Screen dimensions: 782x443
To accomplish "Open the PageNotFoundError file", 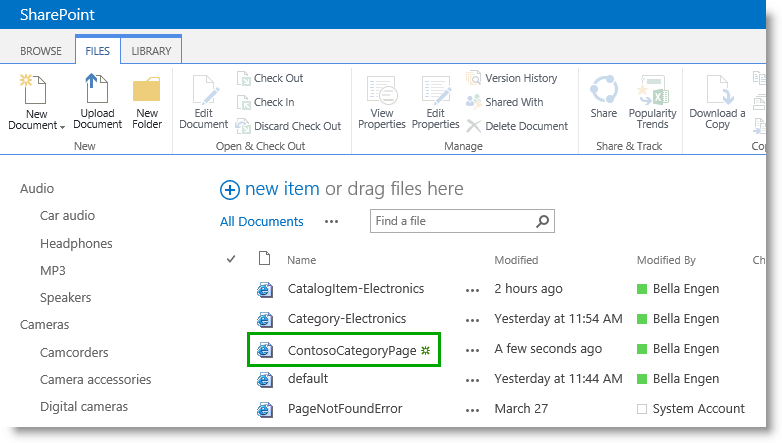I will 345,409.
